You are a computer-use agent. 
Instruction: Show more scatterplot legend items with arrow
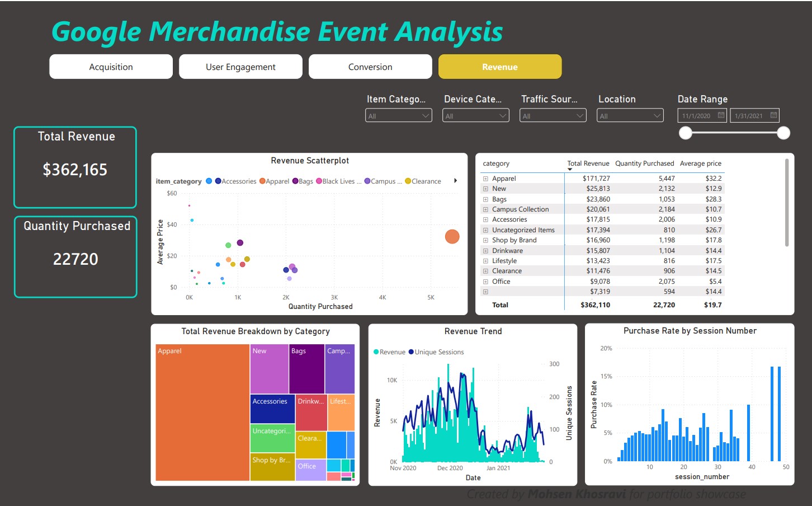456,181
